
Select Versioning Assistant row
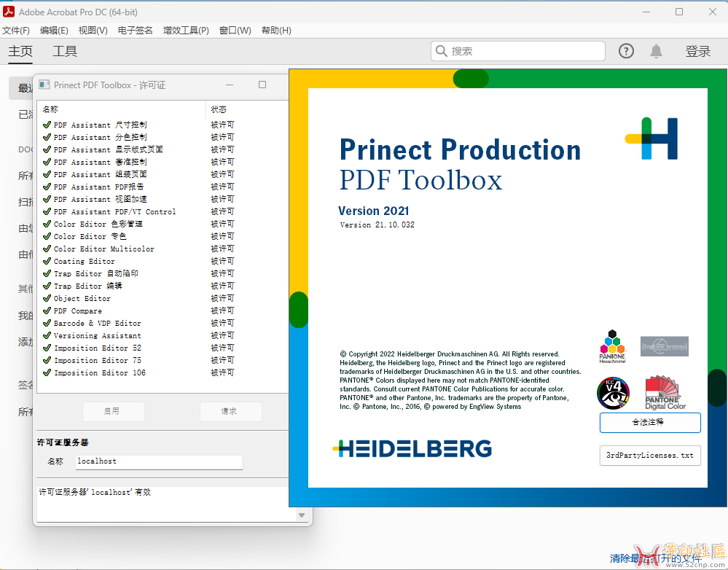[163, 335]
